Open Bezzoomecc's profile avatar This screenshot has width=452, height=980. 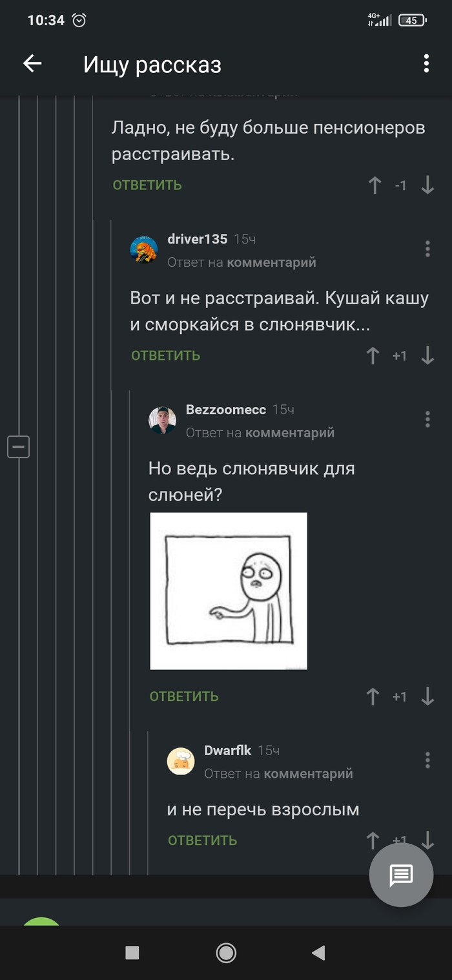[x=162, y=420]
